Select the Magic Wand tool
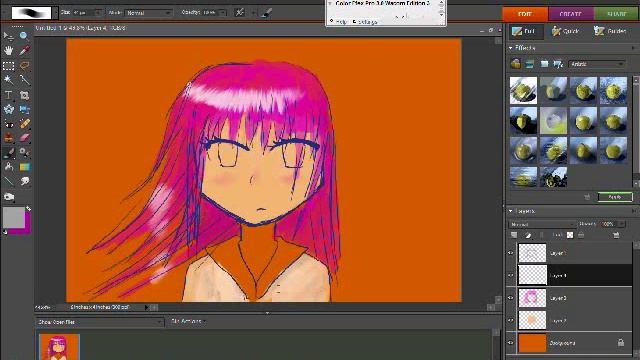Screen dimensions: 640x360 [x=8, y=80]
